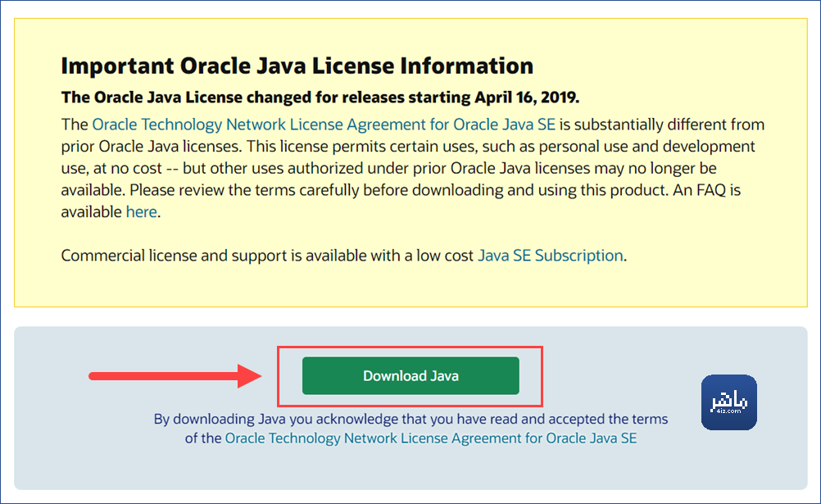Viewport: 821px width, 504px height.
Task: Open license agreement link below the Download button
Action: [431, 438]
